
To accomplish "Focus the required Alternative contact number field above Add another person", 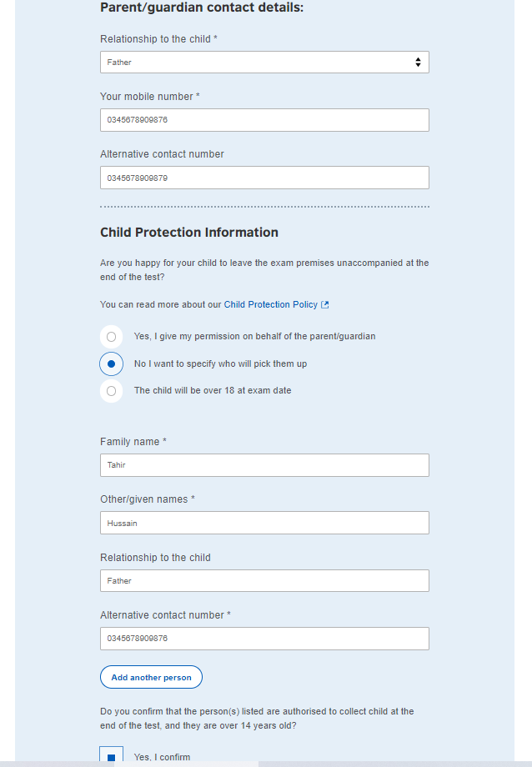I will (x=264, y=639).
